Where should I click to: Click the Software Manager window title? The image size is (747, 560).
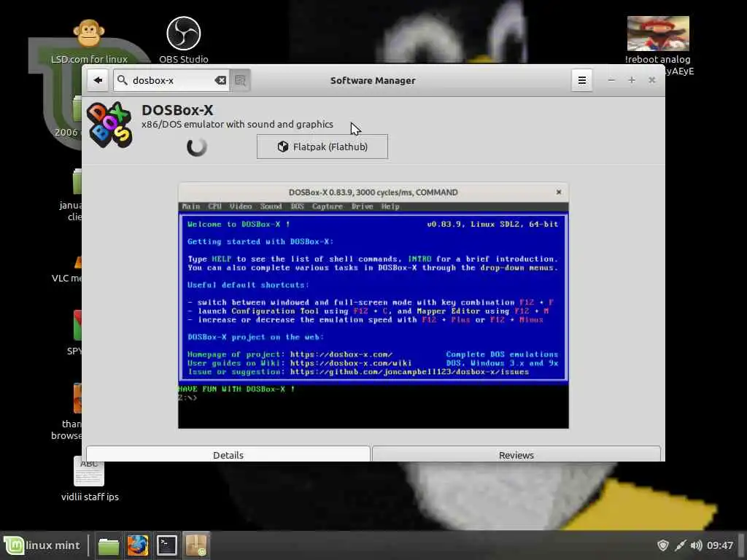373,80
